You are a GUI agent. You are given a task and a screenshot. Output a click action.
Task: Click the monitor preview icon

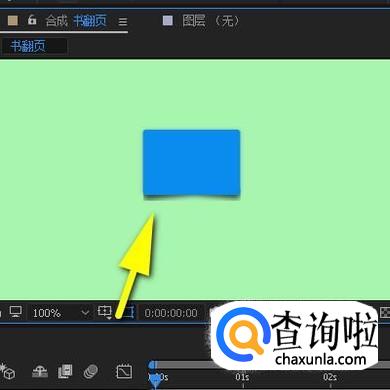pyautogui.click(x=16, y=312)
